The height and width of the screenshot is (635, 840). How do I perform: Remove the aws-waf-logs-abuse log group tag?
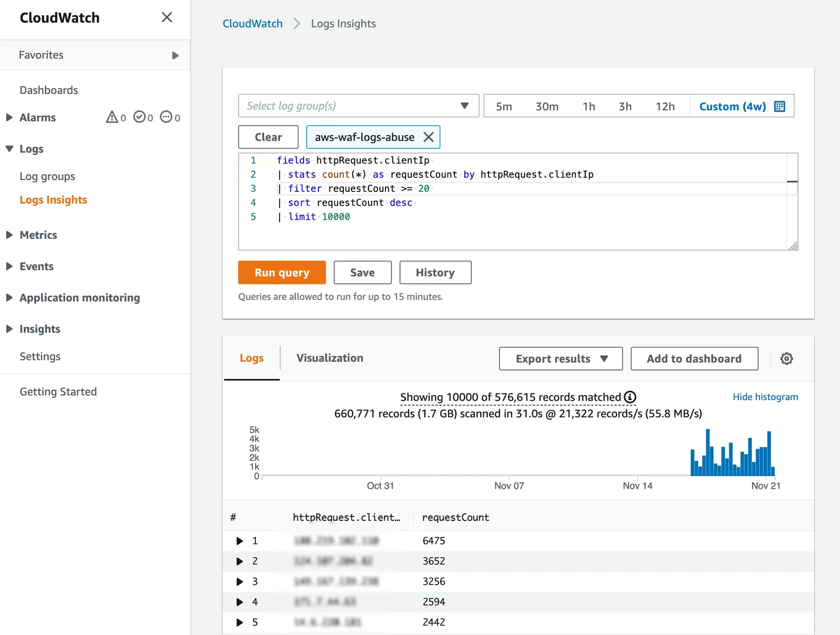click(x=428, y=137)
